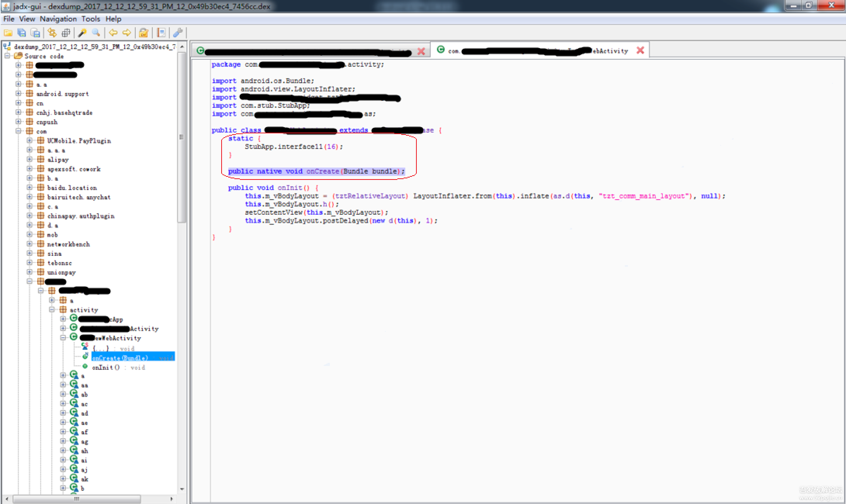
Task: Navigate back with the left arrow
Action: (113, 33)
